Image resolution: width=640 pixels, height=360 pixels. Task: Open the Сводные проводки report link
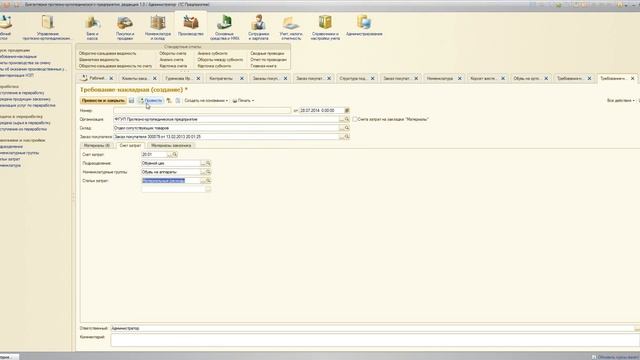coord(267,53)
